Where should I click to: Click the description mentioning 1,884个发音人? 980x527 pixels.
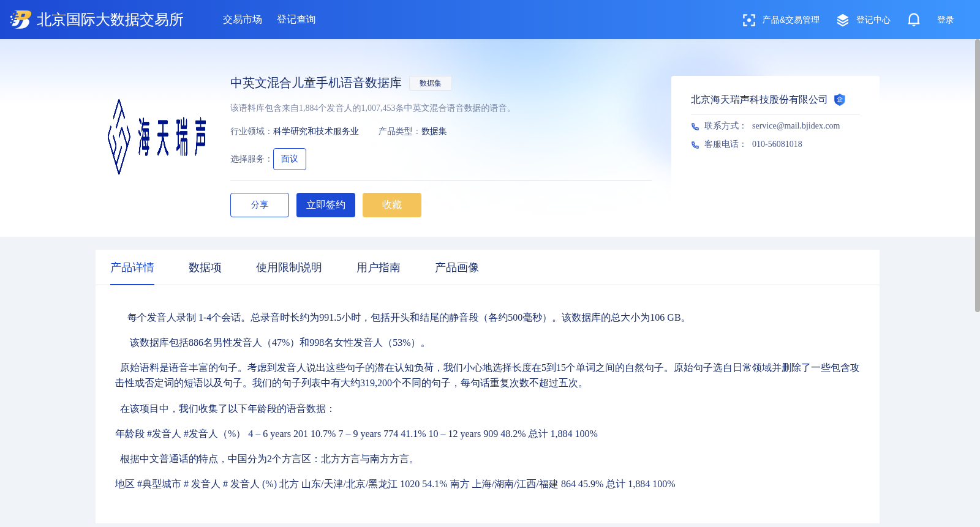click(x=372, y=108)
